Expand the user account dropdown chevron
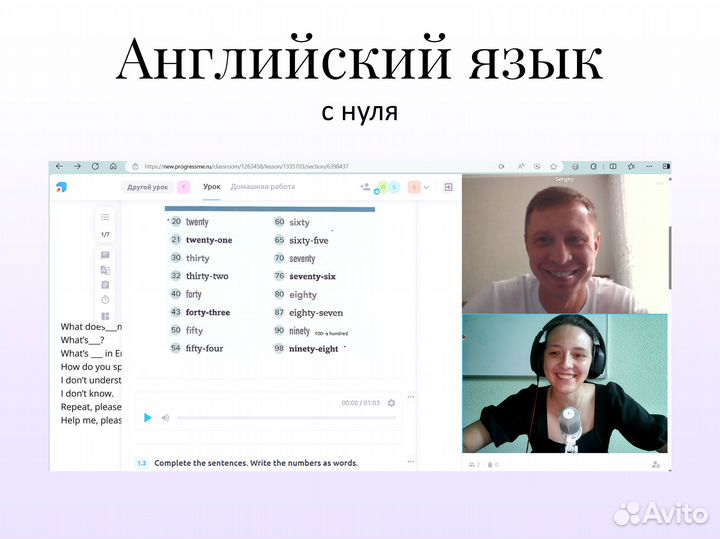 point(426,187)
